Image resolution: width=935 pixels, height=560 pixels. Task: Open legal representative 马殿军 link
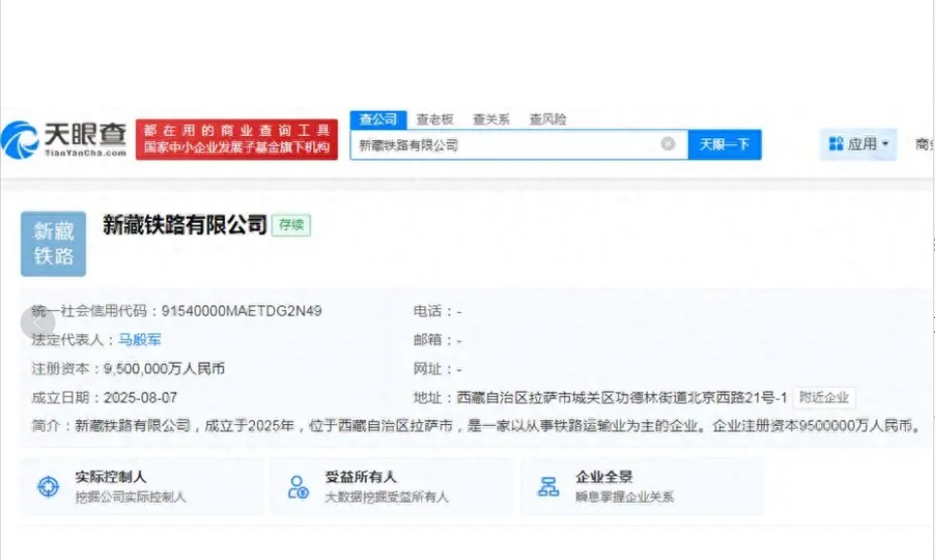click(139, 339)
